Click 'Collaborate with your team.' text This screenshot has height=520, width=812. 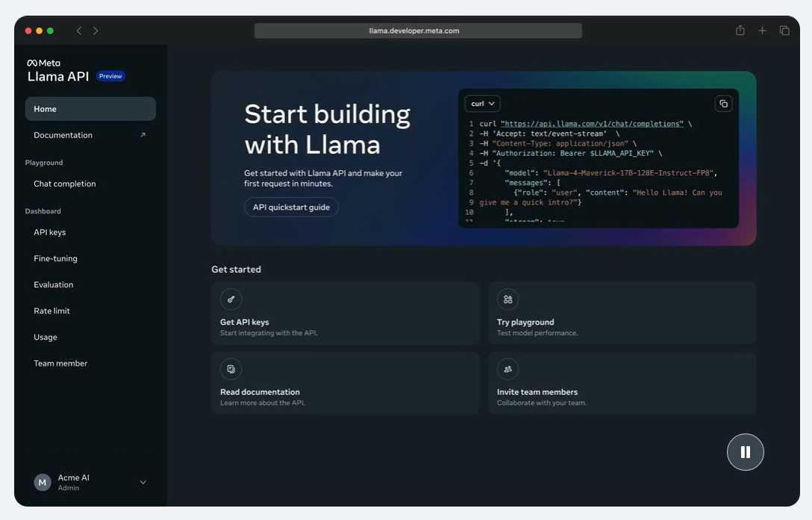(x=542, y=403)
